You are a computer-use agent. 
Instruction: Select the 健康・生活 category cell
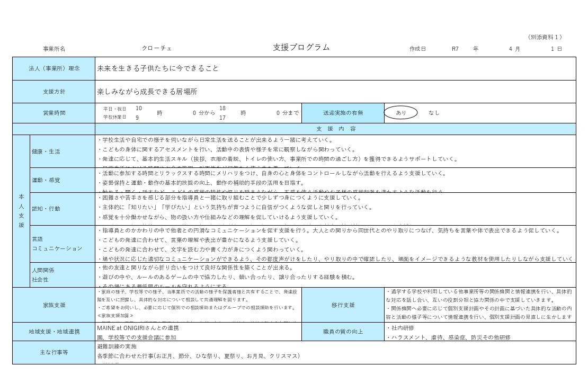[x=63, y=152]
